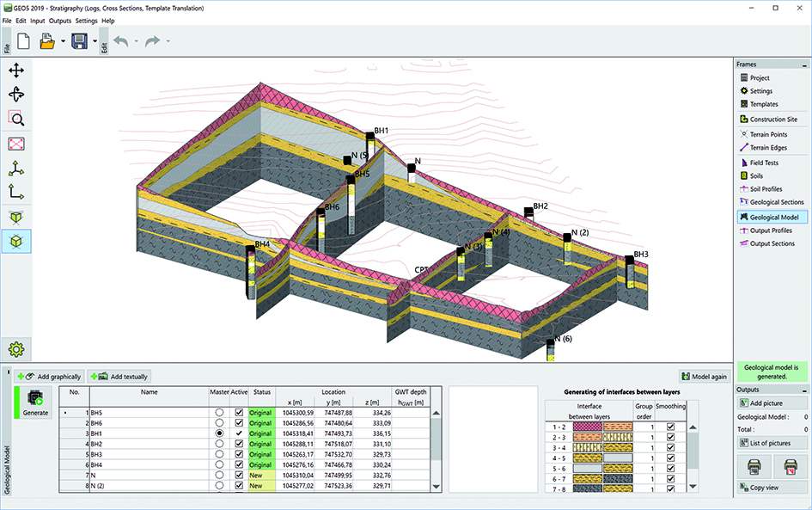Click the Add graphically button
This screenshot has width=812, height=510.
[x=49, y=377]
